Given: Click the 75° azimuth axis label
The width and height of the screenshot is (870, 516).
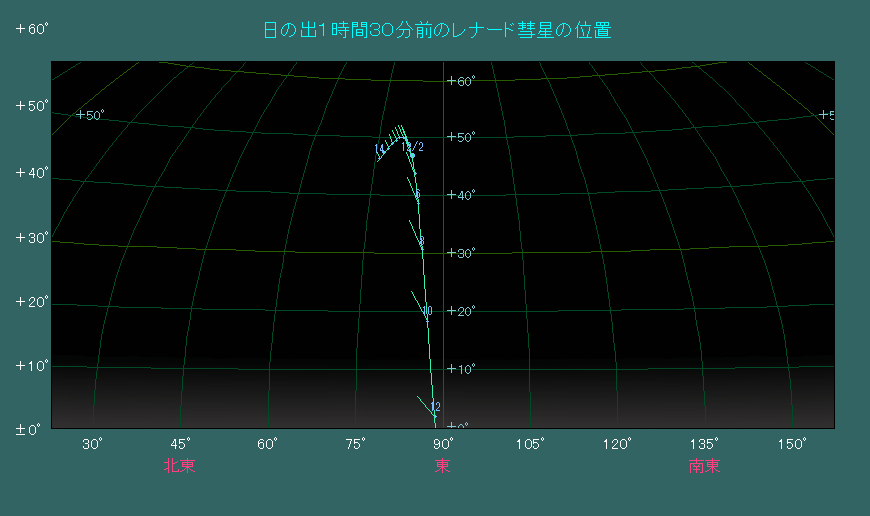Looking at the screenshot, I should (x=355, y=444).
